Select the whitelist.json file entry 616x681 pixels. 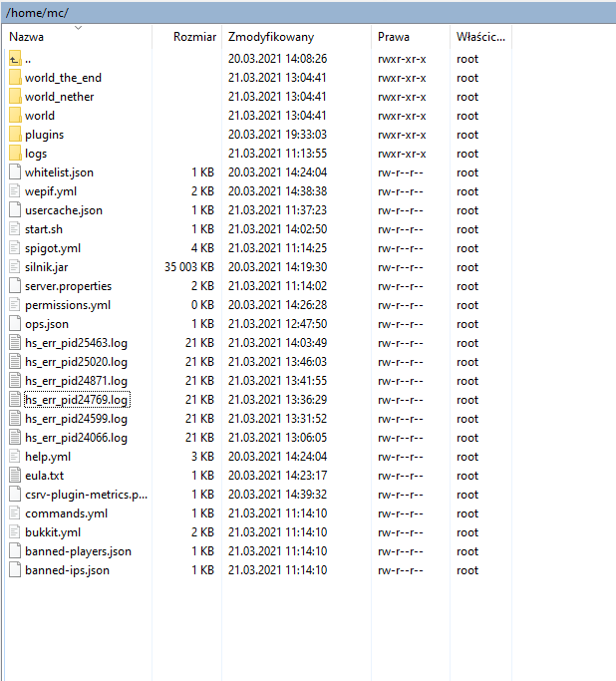tap(59, 172)
